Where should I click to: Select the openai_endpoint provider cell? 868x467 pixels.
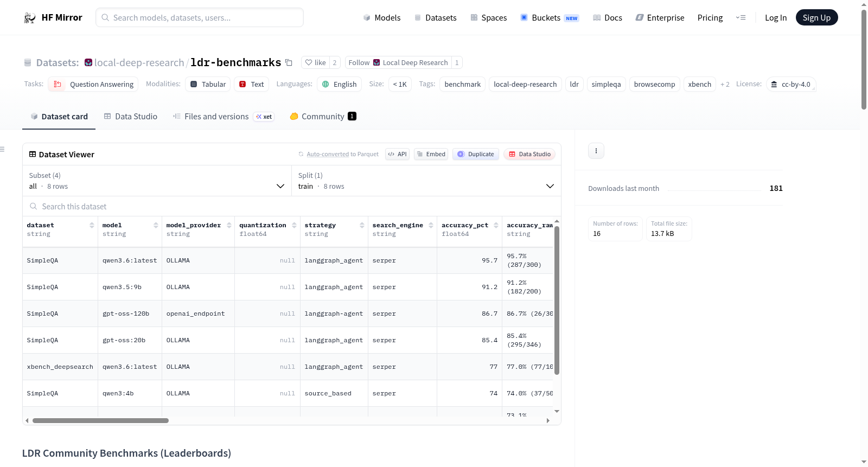(x=198, y=314)
